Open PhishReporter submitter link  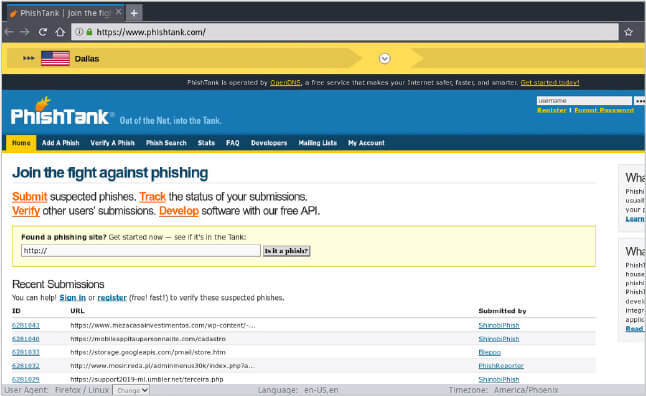click(x=501, y=366)
